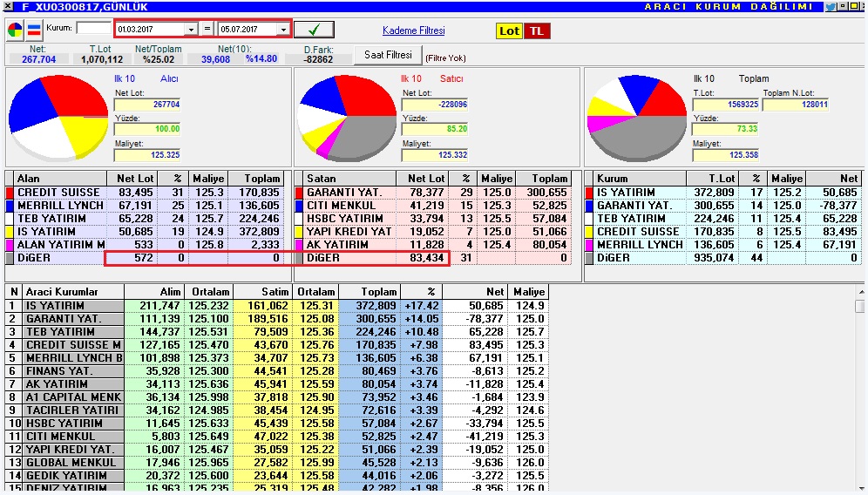Click the Satıcı Net Lot field showing -228096

click(x=435, y=104)
